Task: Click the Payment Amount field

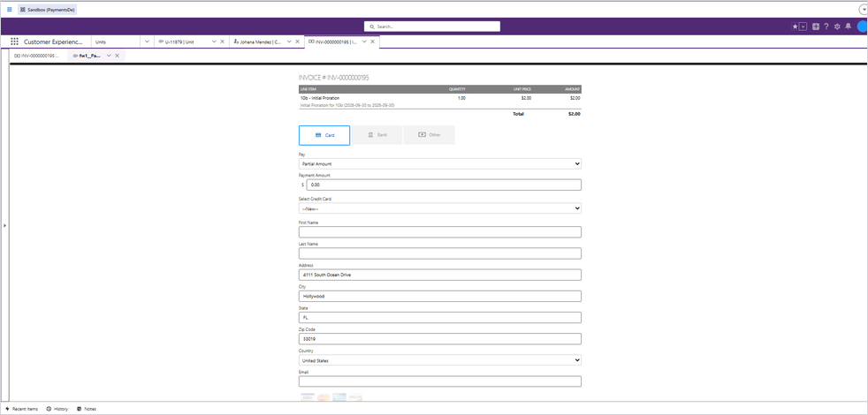Action: [x=444, y=185]
